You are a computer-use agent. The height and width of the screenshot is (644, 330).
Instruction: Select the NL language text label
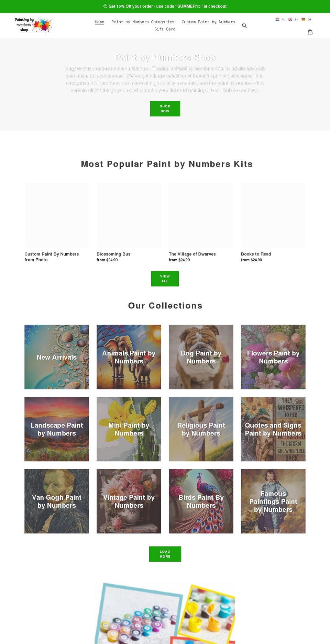click(x=283, y=20)
